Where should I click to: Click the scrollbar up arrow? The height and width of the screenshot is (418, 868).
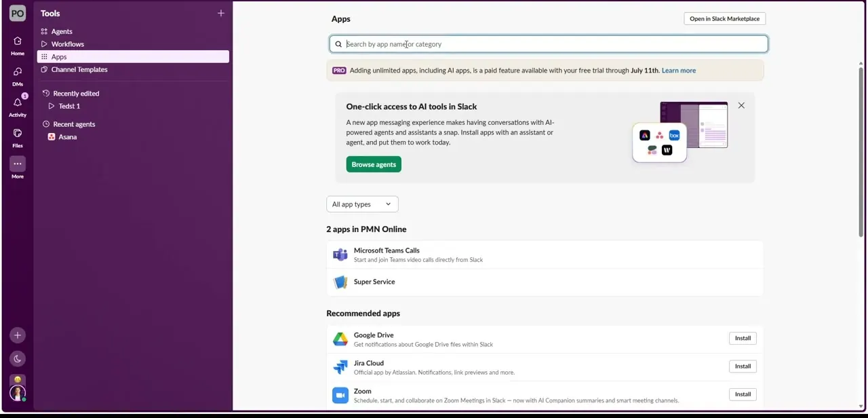(x=861, y=62)
